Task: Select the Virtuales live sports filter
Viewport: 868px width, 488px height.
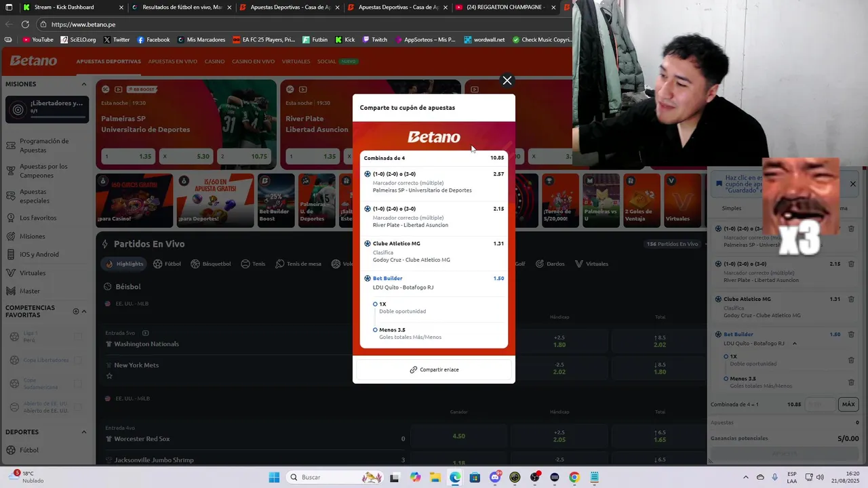Action: click(591, 264)
